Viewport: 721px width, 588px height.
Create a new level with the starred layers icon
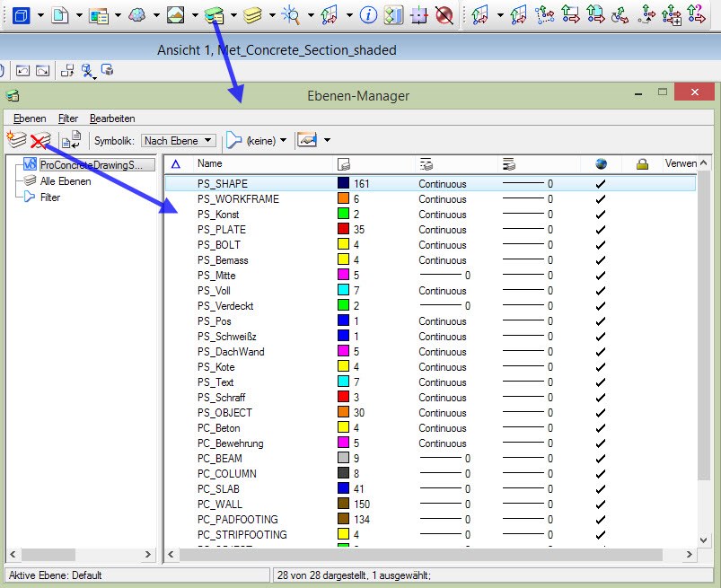(x=16, y=140)
